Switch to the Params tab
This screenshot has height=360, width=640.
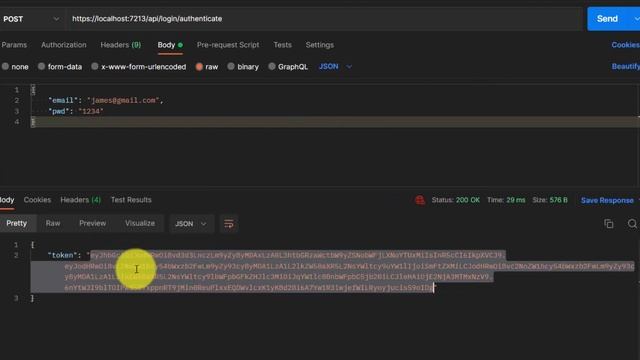pyautogui.click(x=14, y=45)
